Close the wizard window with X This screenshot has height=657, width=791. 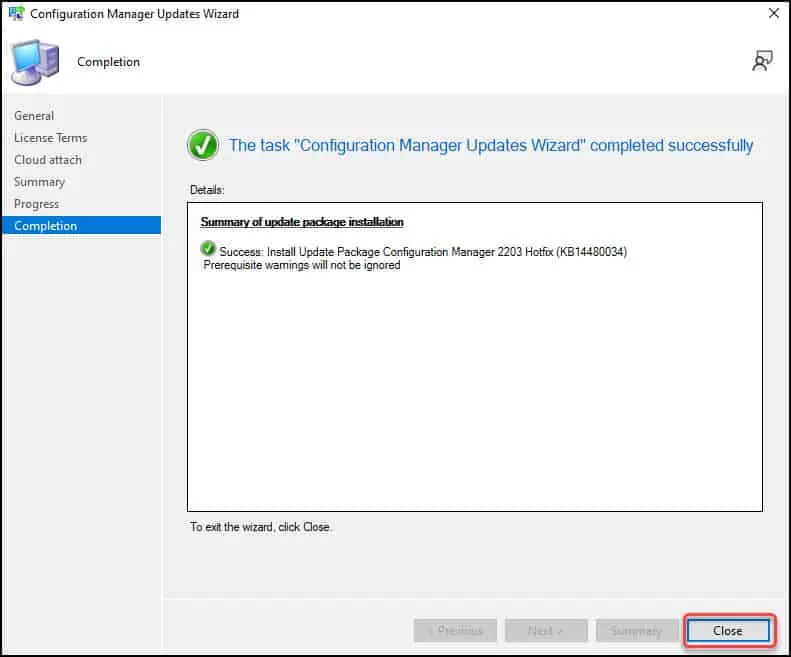point(774,13)
